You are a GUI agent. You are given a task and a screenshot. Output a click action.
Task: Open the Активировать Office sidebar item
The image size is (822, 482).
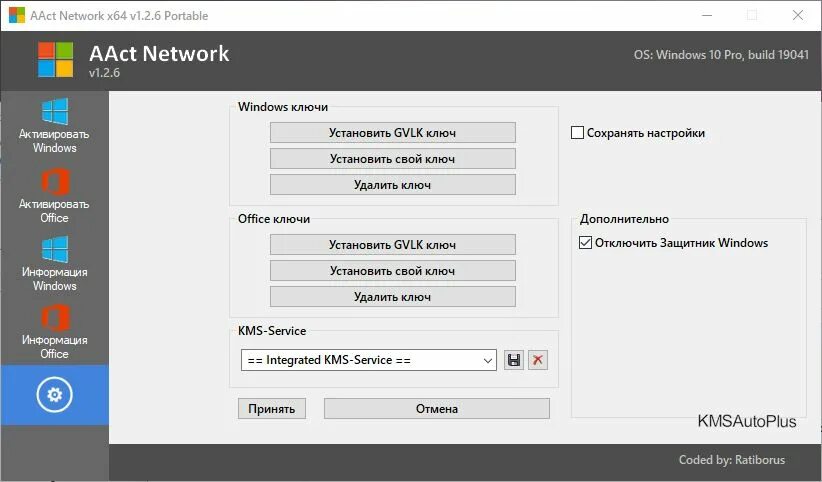click(x=55, y=195)
